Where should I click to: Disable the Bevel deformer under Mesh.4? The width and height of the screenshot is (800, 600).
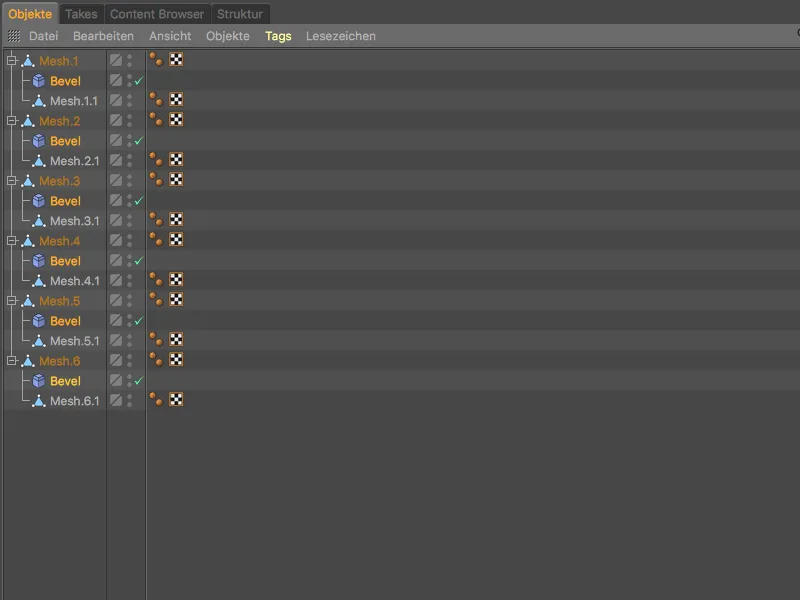[x=139, y=261]
